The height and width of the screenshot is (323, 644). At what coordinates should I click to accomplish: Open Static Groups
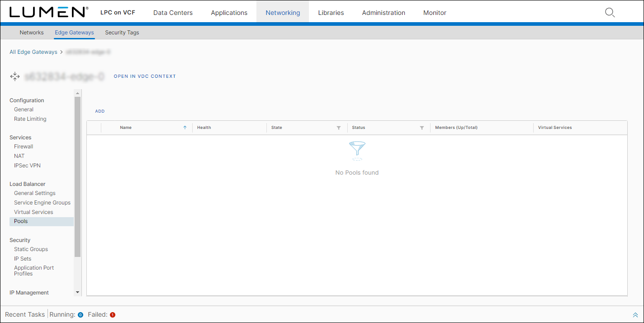pos(31,249)
